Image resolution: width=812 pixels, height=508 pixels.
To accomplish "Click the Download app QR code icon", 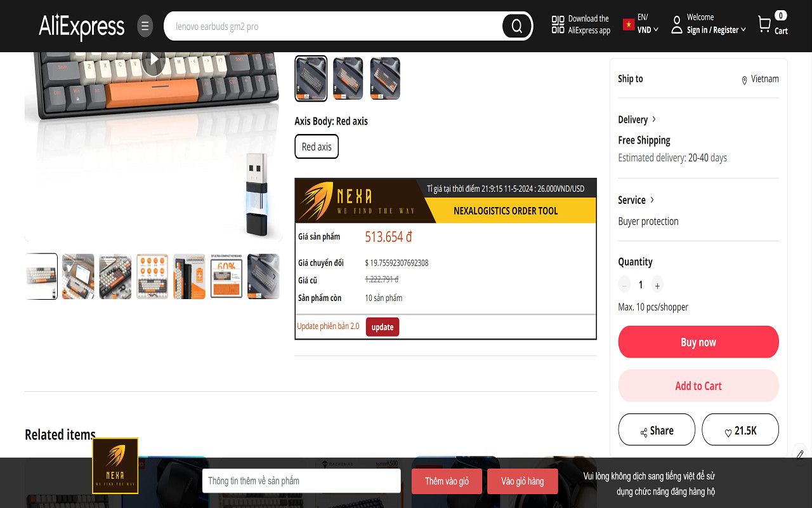I will tap(558, 24).
